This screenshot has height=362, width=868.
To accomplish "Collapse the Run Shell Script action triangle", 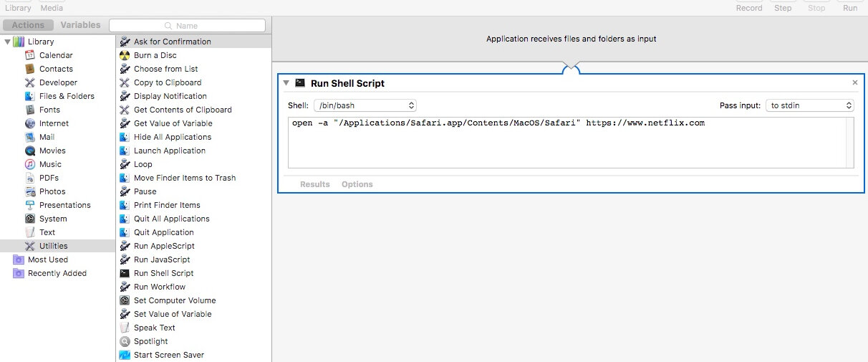I will (286, 83).
